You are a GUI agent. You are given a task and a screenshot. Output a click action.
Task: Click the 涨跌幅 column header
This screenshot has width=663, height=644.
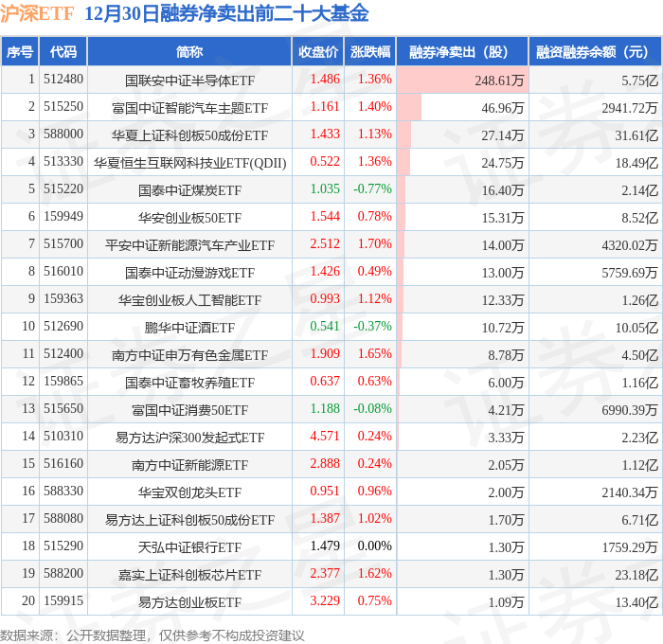370,51
